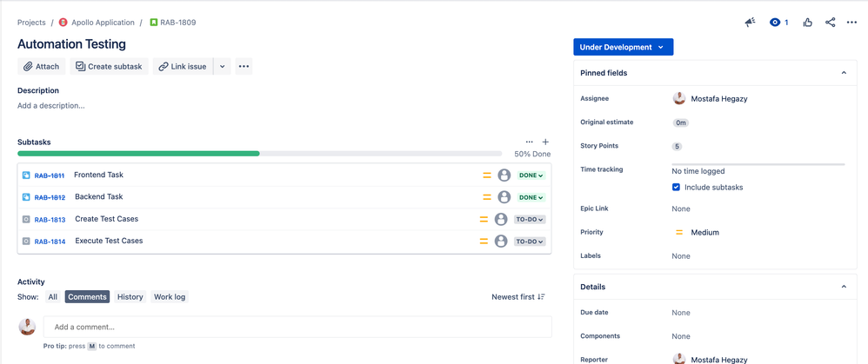Click the Create Test Cases type icon

click(26, 220)
